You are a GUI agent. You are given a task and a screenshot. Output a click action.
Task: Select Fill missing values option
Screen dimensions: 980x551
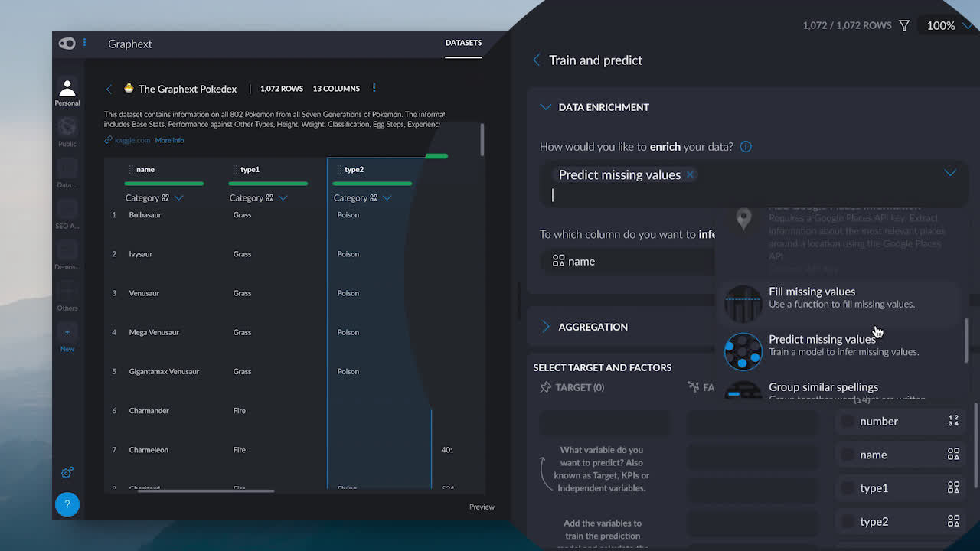(x=812, y=297)
